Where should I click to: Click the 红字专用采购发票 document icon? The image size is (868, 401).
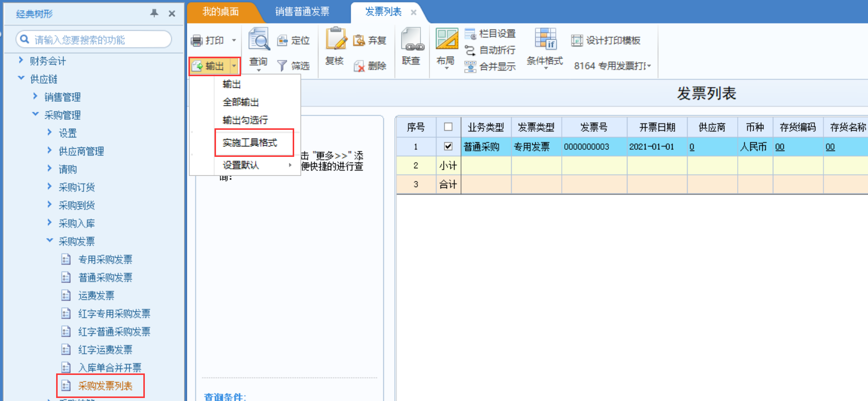[x=66, y=314]
